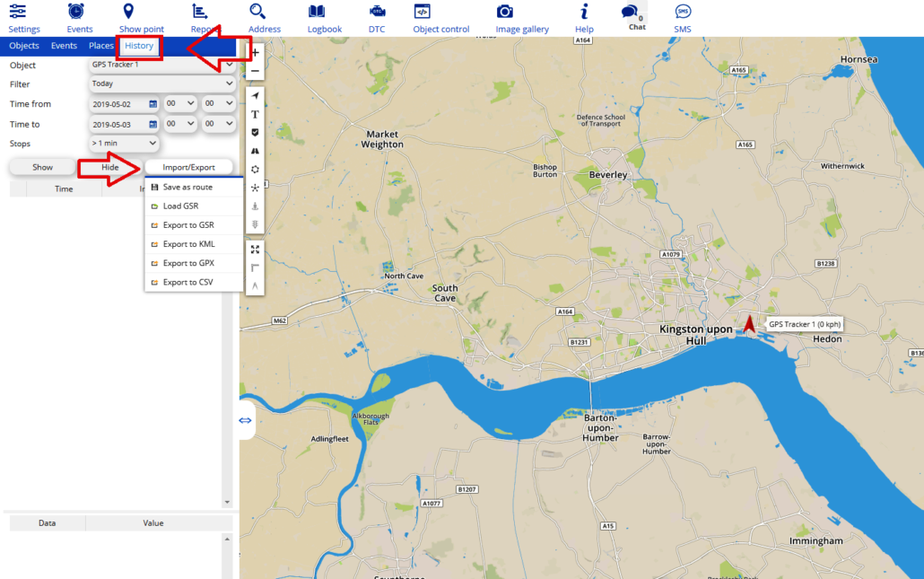Click the Value column header
This screenshot has height=579, width=924.
153,523
